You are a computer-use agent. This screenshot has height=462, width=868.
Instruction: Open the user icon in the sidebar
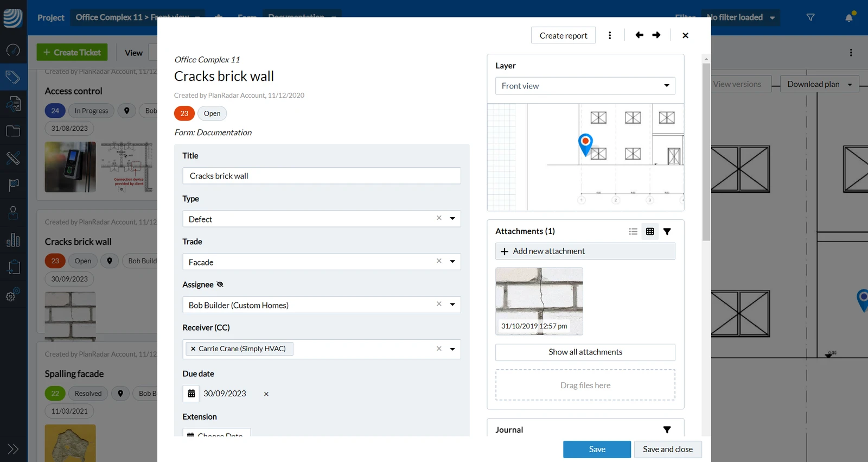pyautogui.click(x=13, y=212)
